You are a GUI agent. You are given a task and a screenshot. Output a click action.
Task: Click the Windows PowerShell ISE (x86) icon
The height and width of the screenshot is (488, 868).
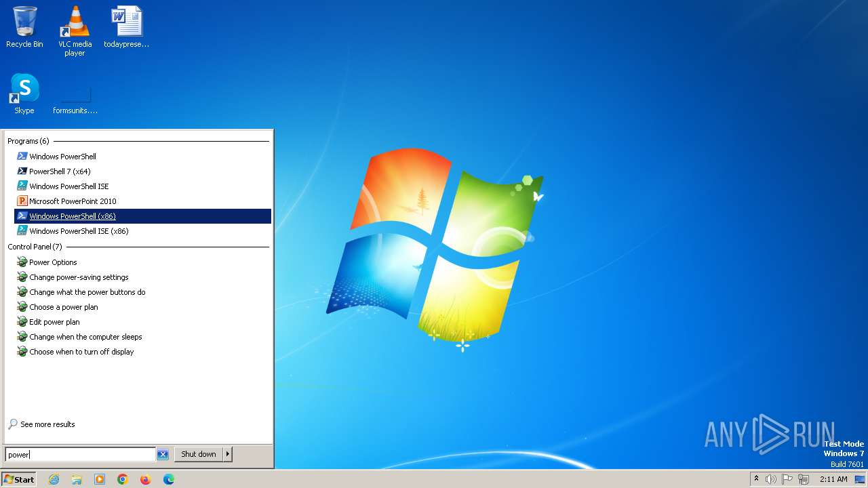pos(22,231)
